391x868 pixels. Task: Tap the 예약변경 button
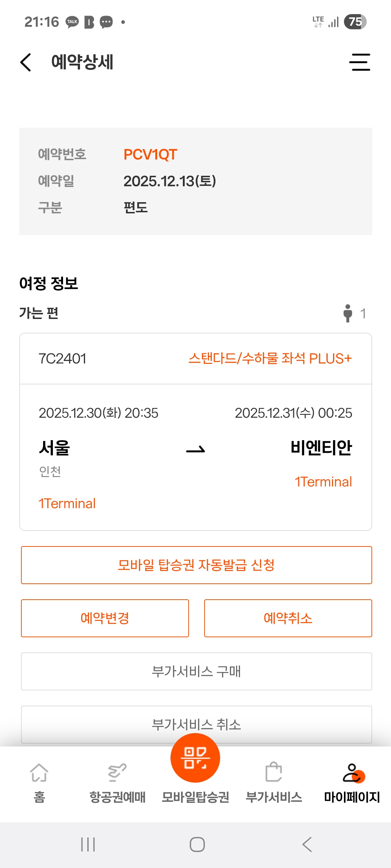pyautogui.click(x=105, y=618)
